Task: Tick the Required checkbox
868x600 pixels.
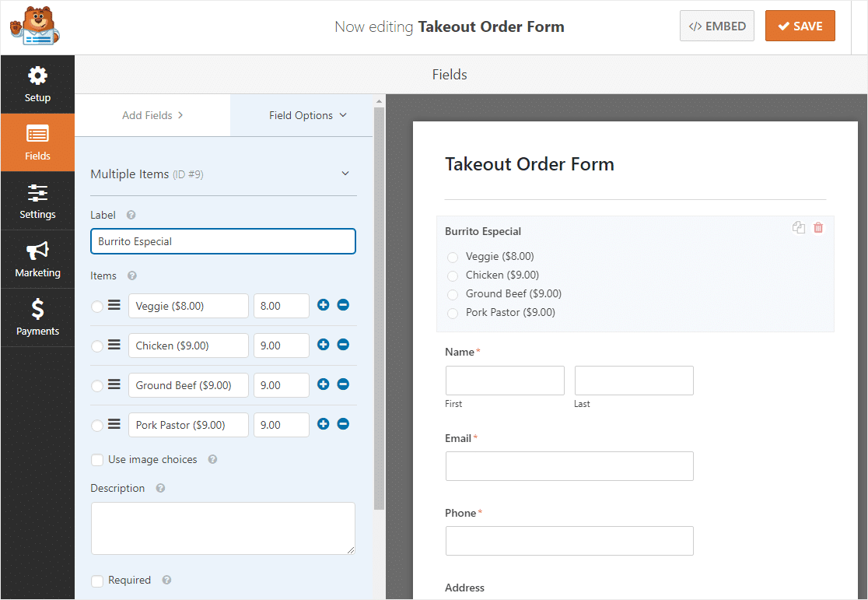Action: (x=97, y=581)
